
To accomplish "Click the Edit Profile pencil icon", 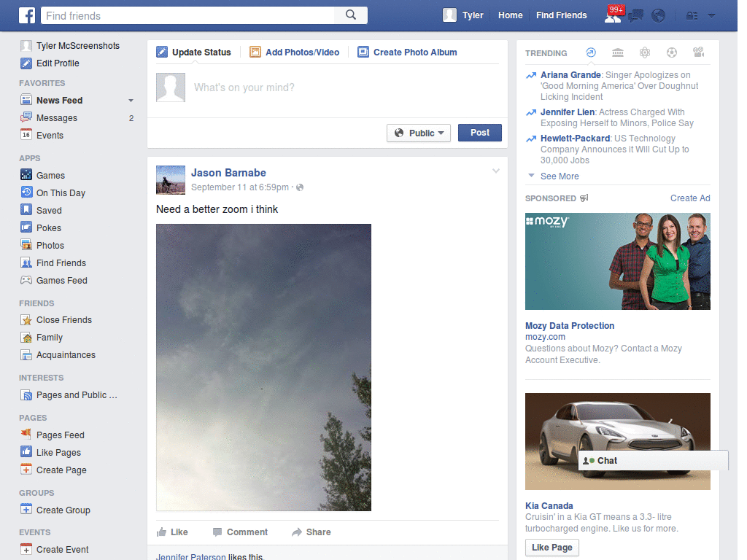I will point(26,63).
